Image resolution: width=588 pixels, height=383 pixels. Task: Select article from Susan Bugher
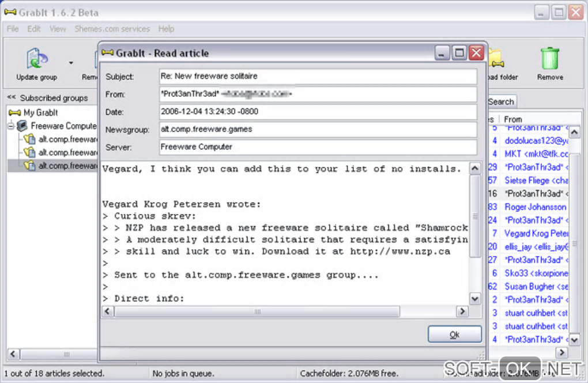click(x=530, y=286)
